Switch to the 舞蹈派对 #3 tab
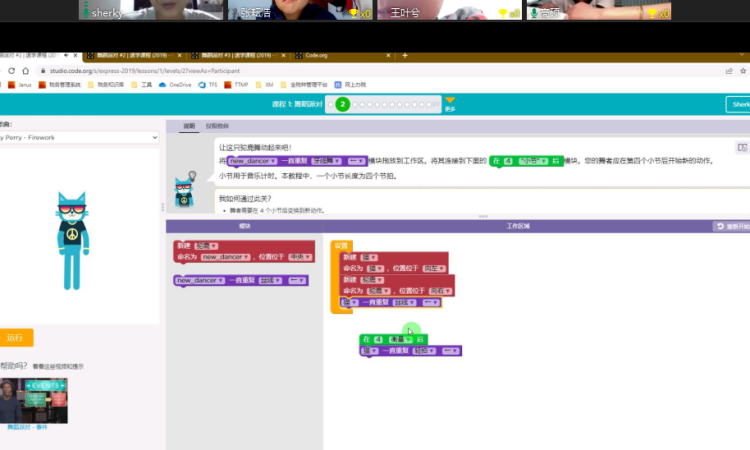750x450 pixels. (x=238, y=55)
